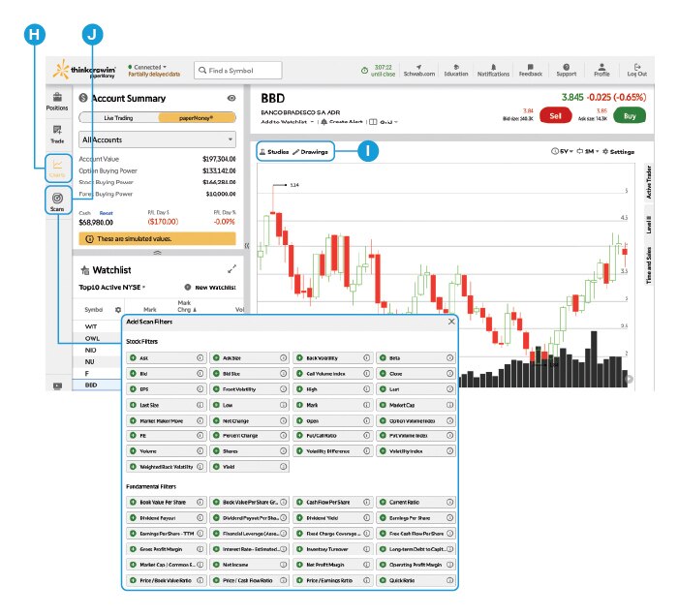Screen dimensions: 678x616
Task: Open the Scans sidebar icon
Action: (x=57, y=201)
